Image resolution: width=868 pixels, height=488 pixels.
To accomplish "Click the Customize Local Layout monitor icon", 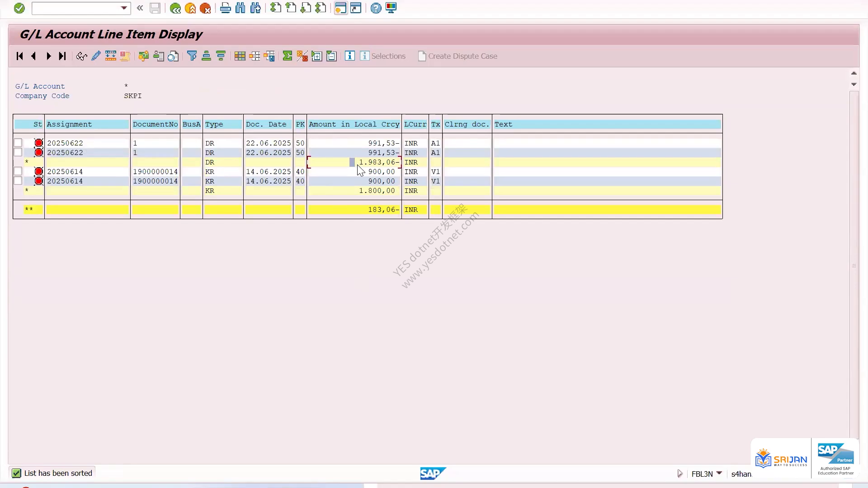I will (391, 8).
